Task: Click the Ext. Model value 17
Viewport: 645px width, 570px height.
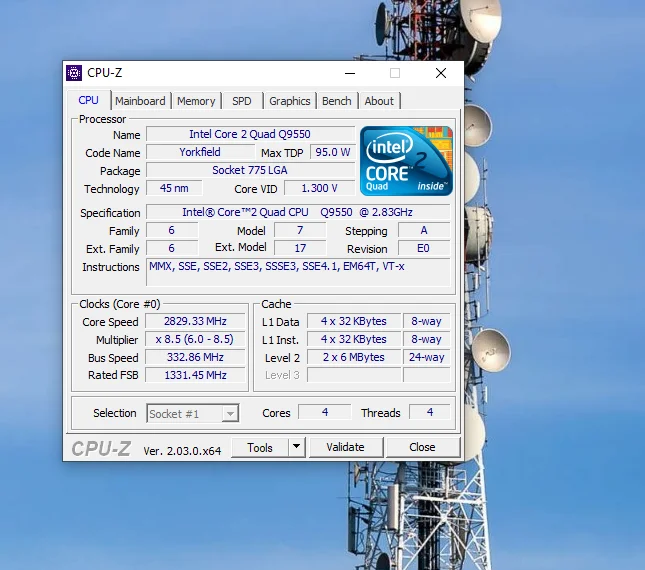Action: pyautogui.click(x=300, y=248)
